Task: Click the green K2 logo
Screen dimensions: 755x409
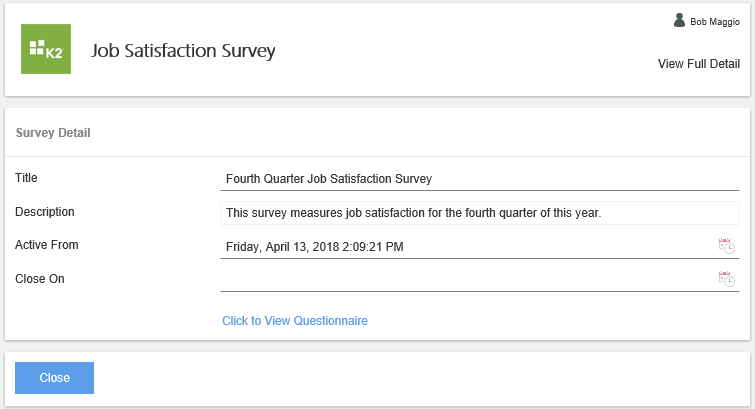Action: [46, 49]
